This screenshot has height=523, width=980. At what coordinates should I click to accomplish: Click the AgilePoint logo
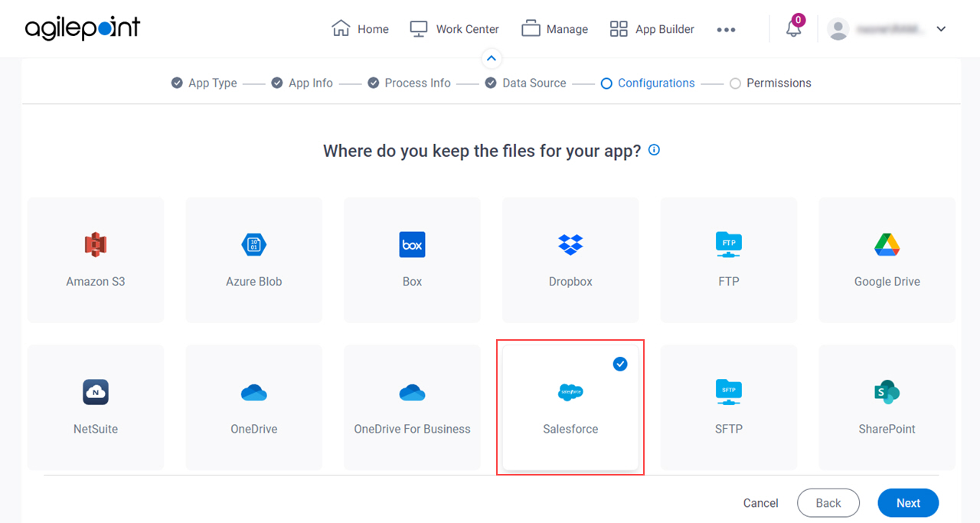[x=83, y=28]
